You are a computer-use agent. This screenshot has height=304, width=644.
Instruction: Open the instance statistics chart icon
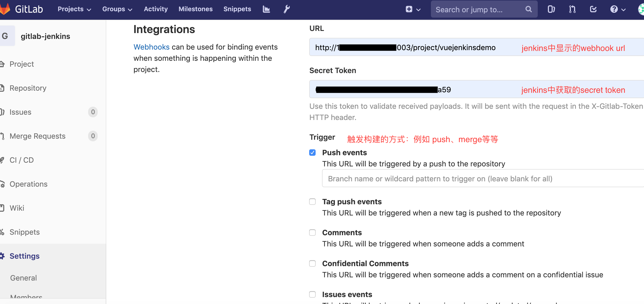point(266,9)
